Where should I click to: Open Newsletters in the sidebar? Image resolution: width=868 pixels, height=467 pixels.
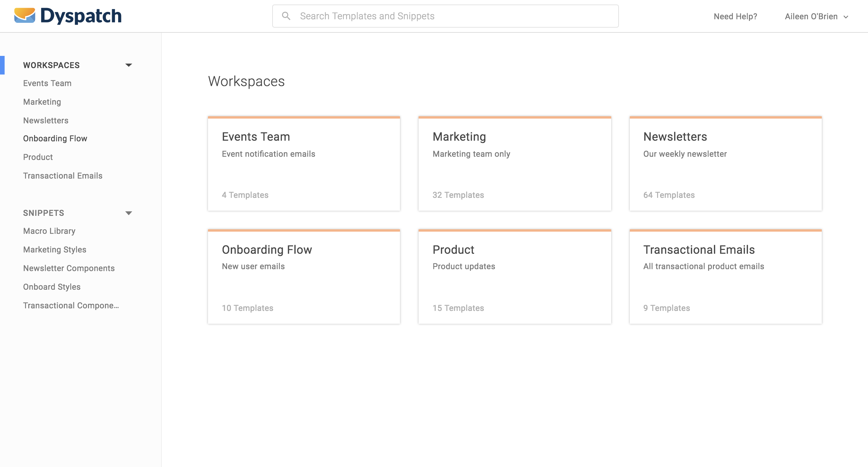point(46,120)
